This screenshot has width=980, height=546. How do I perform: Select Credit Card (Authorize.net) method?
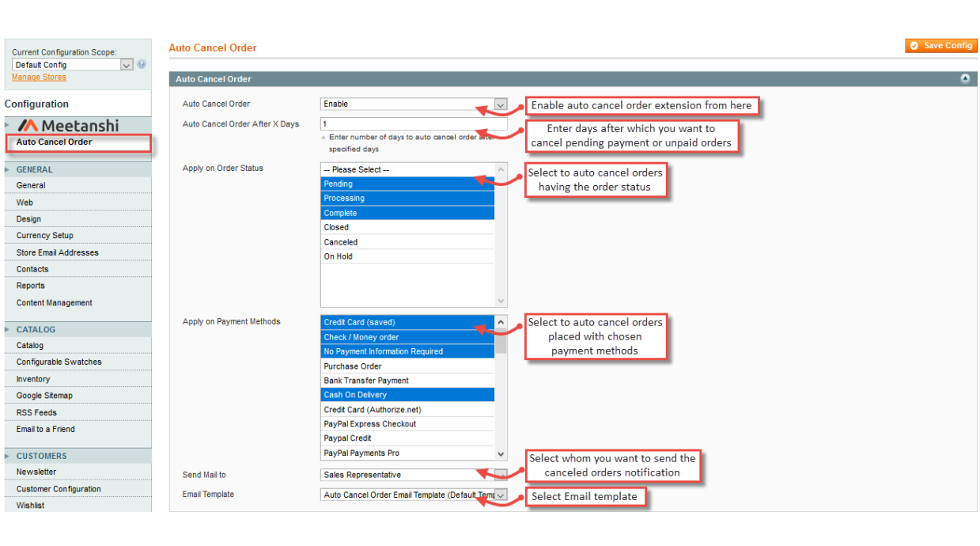click(407, 410)
